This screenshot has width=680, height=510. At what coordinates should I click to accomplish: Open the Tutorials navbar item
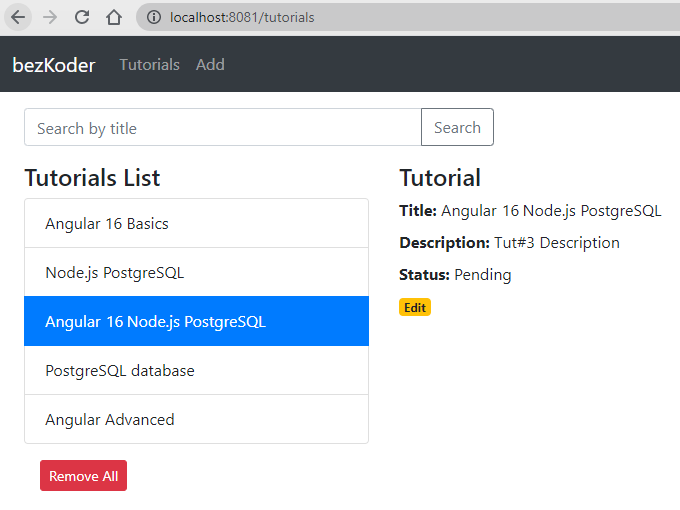tap(150, 65)
